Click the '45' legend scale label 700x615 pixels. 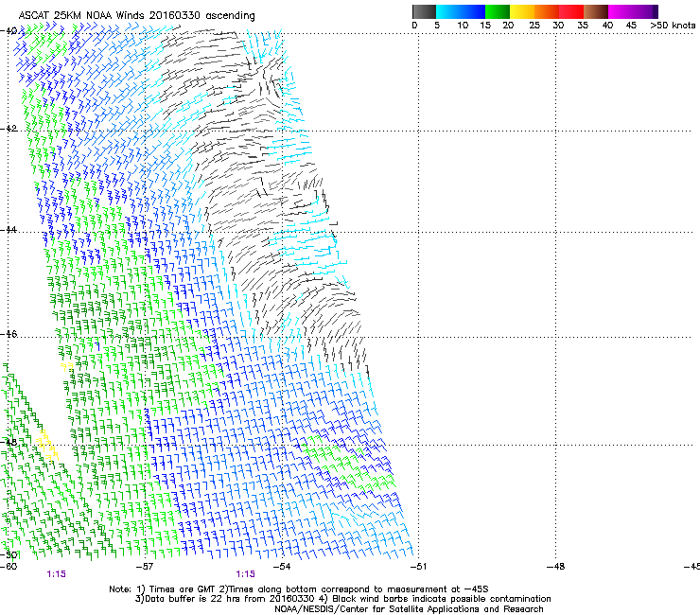(631, 26)
